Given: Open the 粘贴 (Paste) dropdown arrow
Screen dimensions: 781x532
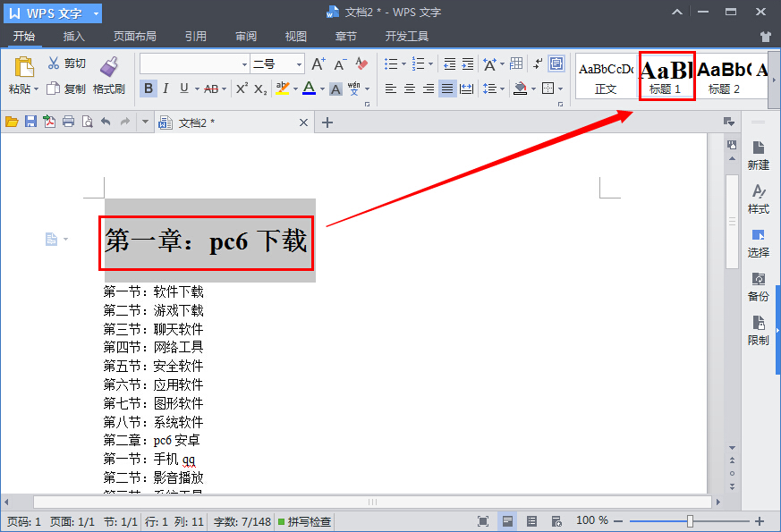Looking at the screenshot, I should coord(36,89).
